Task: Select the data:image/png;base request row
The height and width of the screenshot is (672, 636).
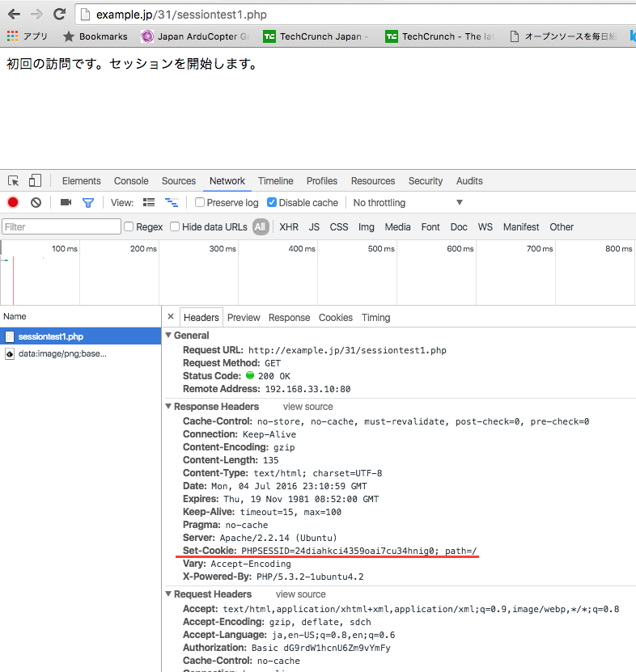Action: 81,353
